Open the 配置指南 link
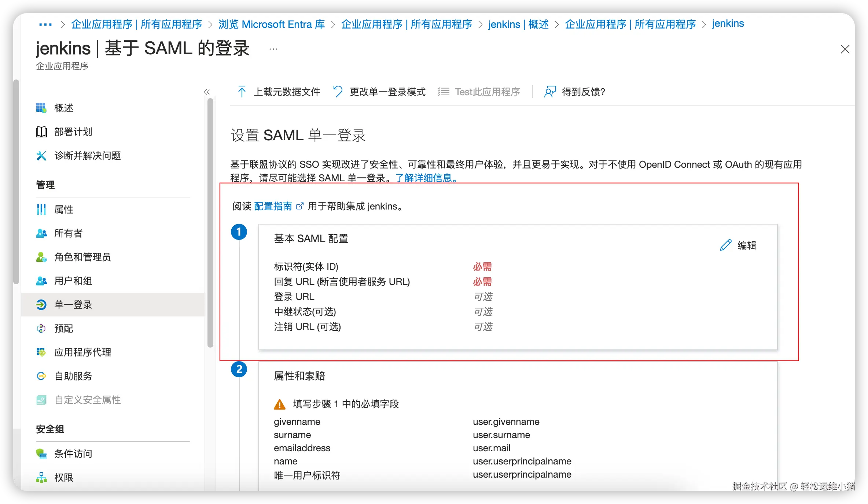This screenshot has width=868, height=504. [273, 206]
